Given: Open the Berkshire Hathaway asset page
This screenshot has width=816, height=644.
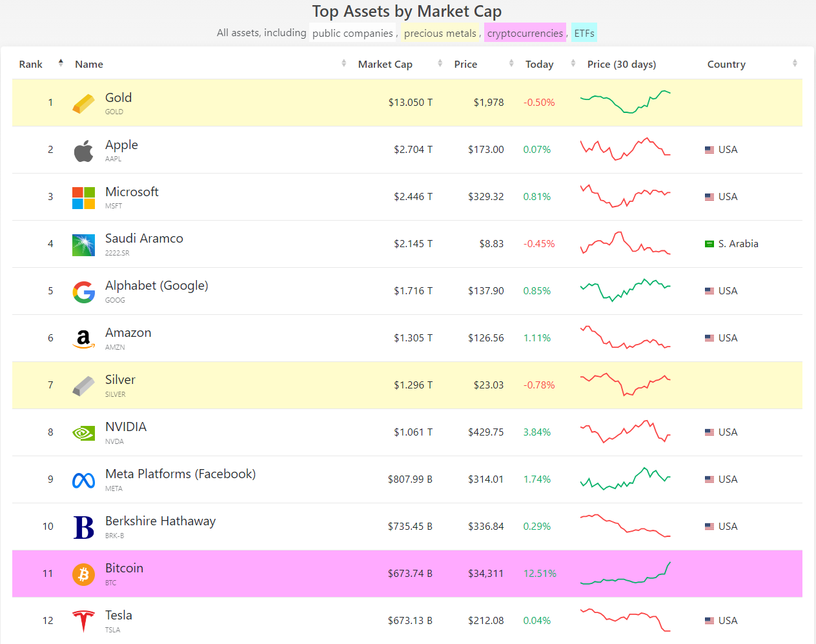Looking at the screenshot, I should 160,521.
